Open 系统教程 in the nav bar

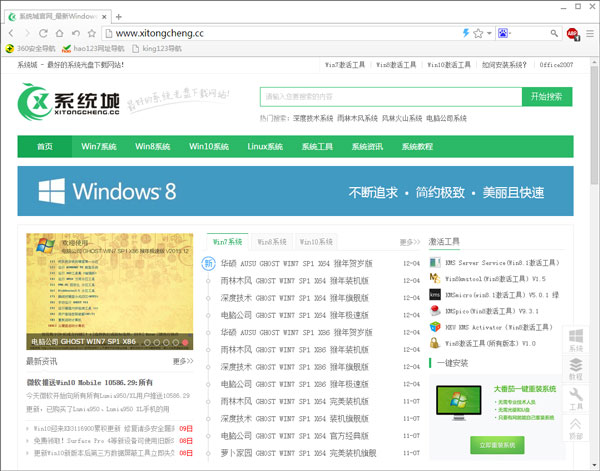click(417, 147)
